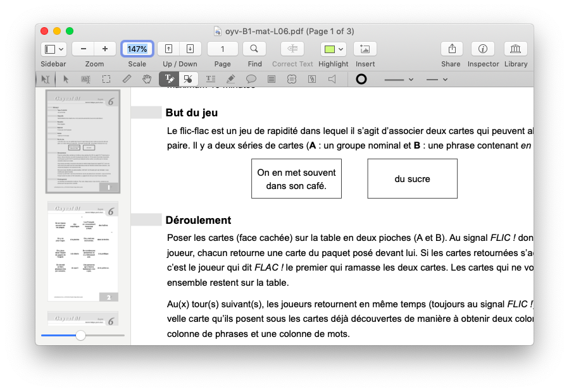Select the highlighter pen tool
The width and height of the screenshot is (569, 392).
pyautogui.click(x=231, y=79)
